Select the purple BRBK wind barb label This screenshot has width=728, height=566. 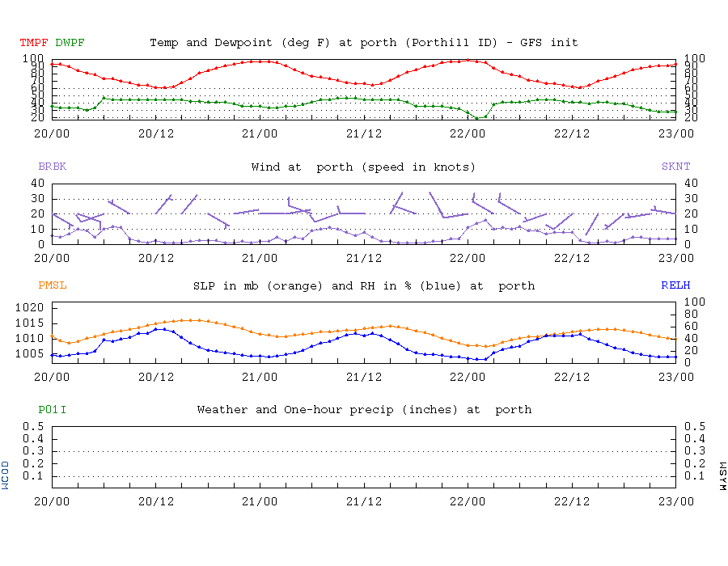52,167
